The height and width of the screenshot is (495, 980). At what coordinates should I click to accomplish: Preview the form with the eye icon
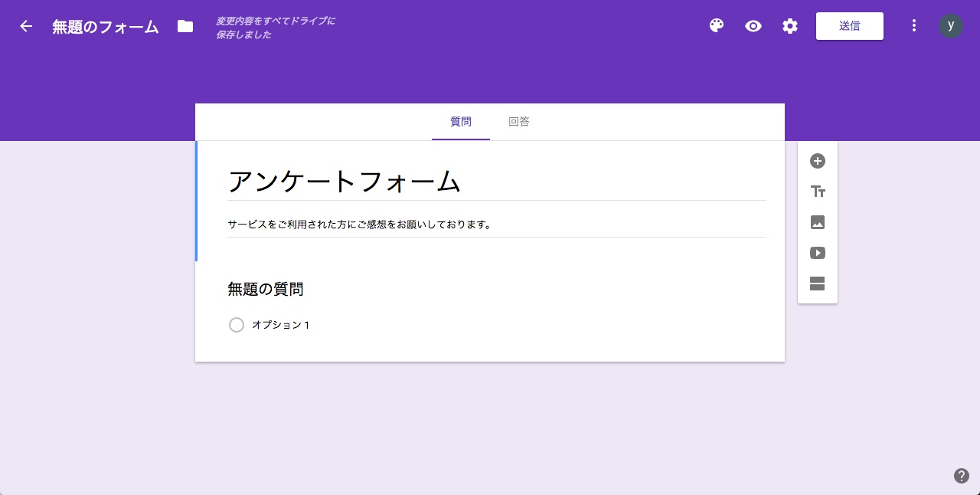pyautogui.click(x=753, y=26)
